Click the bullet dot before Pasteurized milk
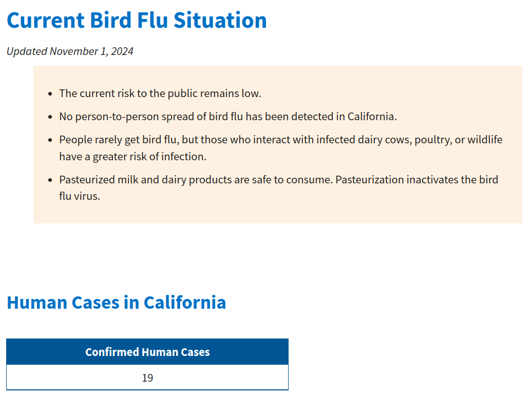The image size is (532, 395). tap(50, 180)
